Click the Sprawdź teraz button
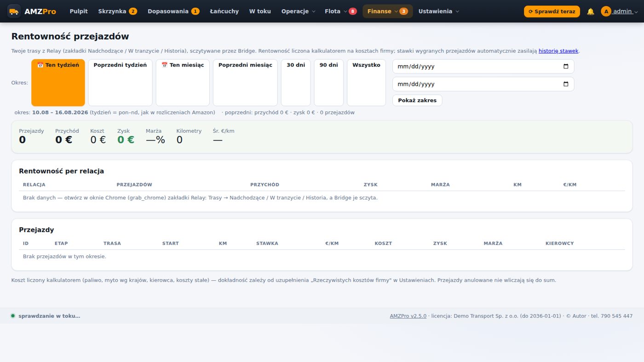Image resolution: width=644 pixels, height=362 pixels. pos(552,11)
